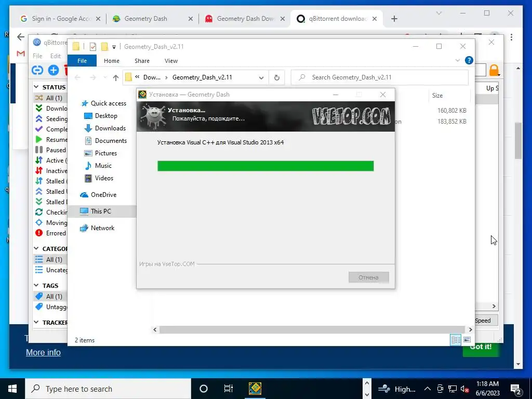Image resolution: width=532 pixels, height=399 pixels.
Task: Open the Home ribbon tab
Action: pyautogui.click(x=112, y=61)
